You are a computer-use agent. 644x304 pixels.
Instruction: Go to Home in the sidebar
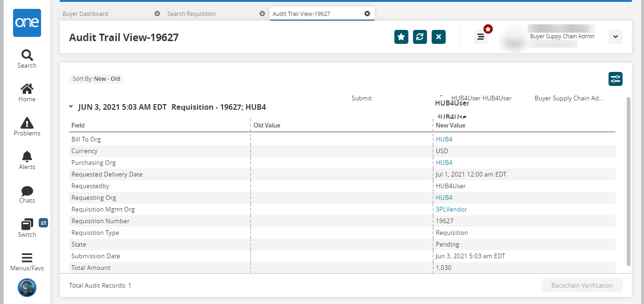[27, 92]
